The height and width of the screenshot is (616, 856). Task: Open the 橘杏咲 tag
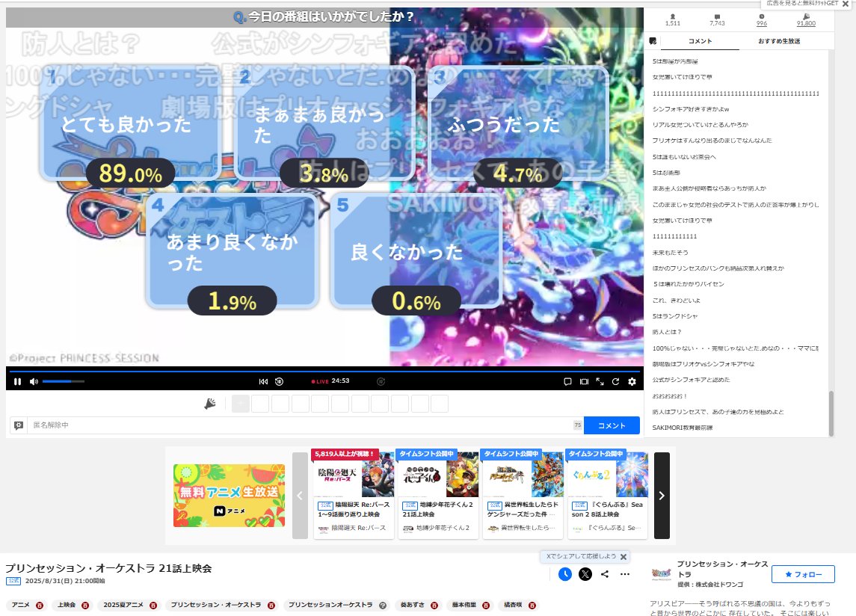coord(513,605)
